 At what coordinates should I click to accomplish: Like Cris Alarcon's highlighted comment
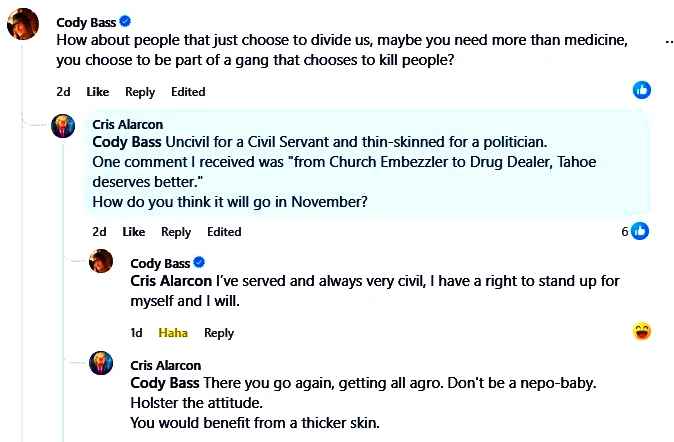[x=133, y=232]
